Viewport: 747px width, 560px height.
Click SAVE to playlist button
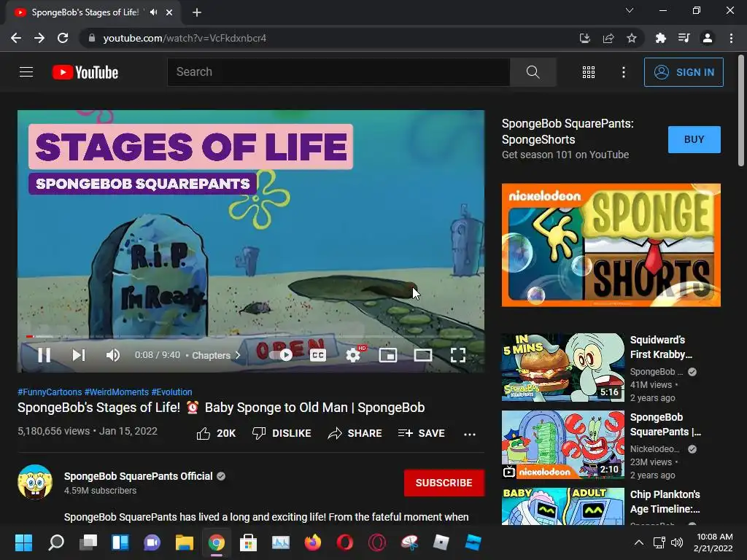tap(421, 433)
